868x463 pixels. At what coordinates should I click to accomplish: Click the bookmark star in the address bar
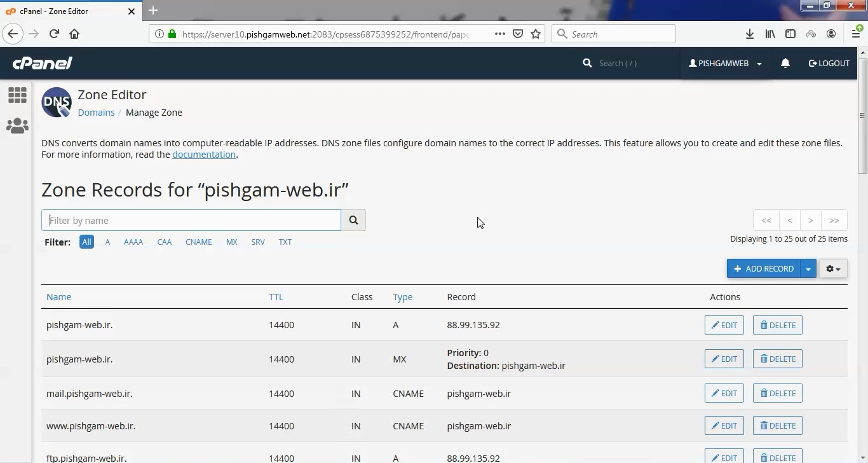pos(536,34)
